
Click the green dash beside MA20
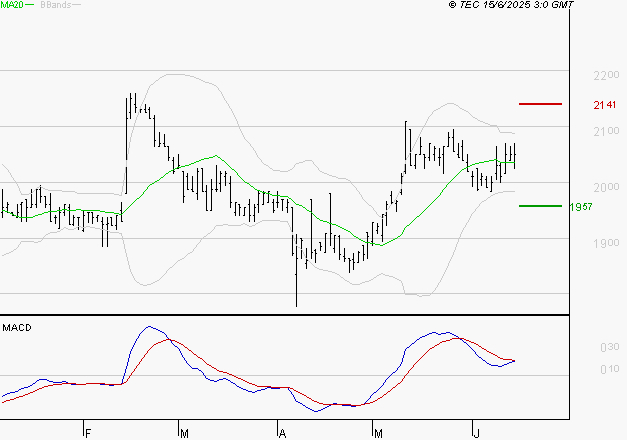click(29, 6)
